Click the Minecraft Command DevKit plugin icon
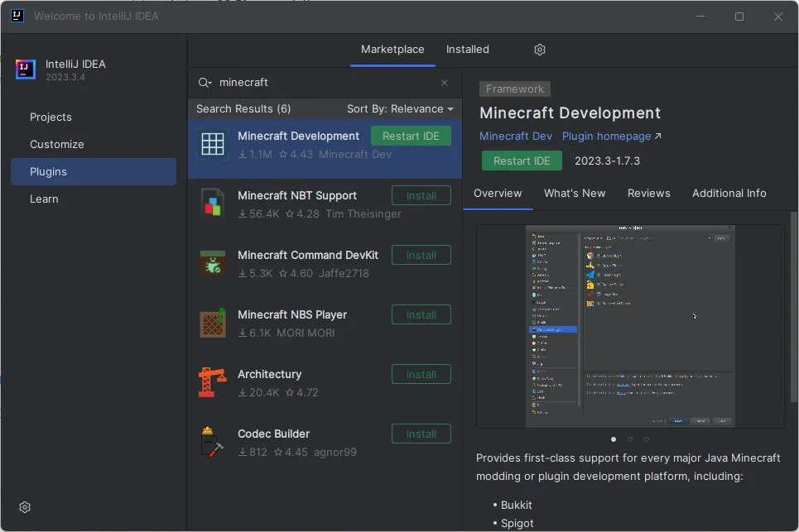Screen dimensions: 799x532 click(213, 263)
